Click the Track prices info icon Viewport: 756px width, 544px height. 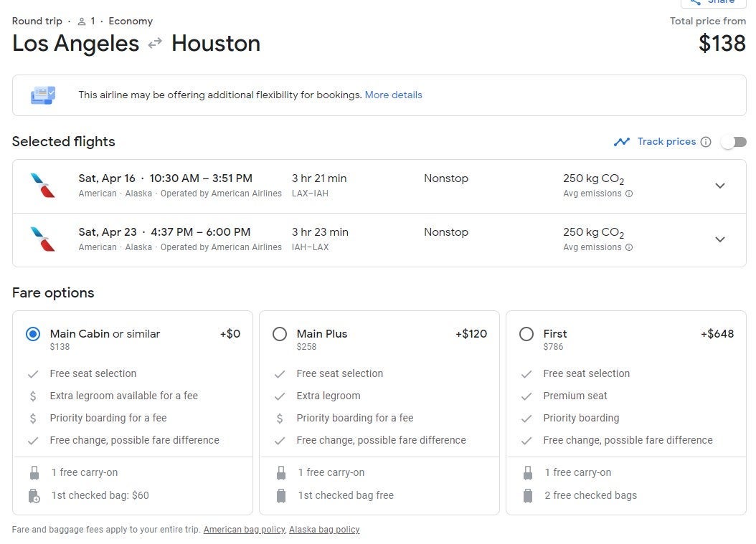click(706, 142)
